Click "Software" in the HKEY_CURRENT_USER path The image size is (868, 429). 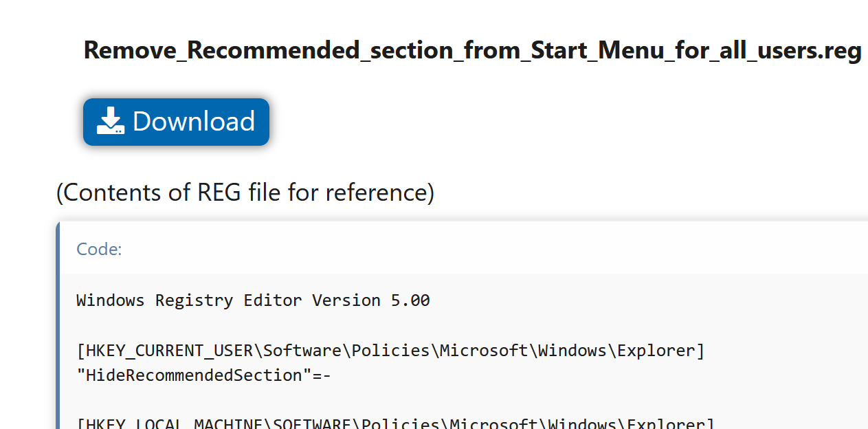click(x=302, y=351)
